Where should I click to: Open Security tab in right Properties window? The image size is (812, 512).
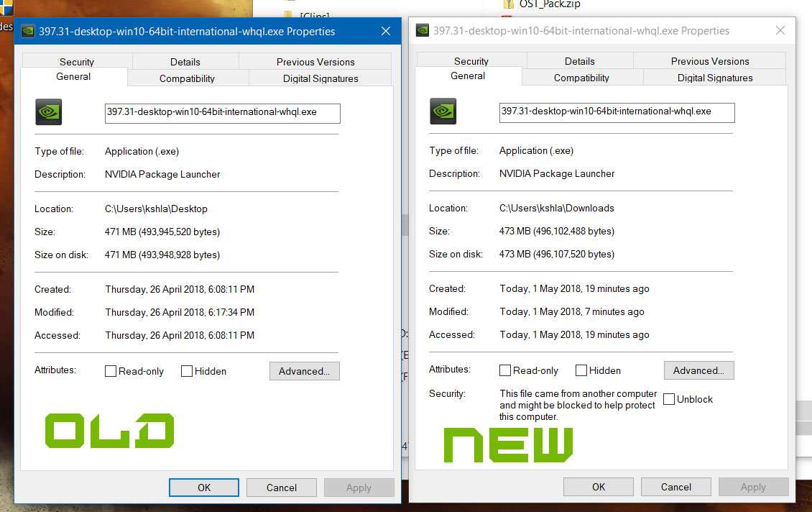point(471,61)
